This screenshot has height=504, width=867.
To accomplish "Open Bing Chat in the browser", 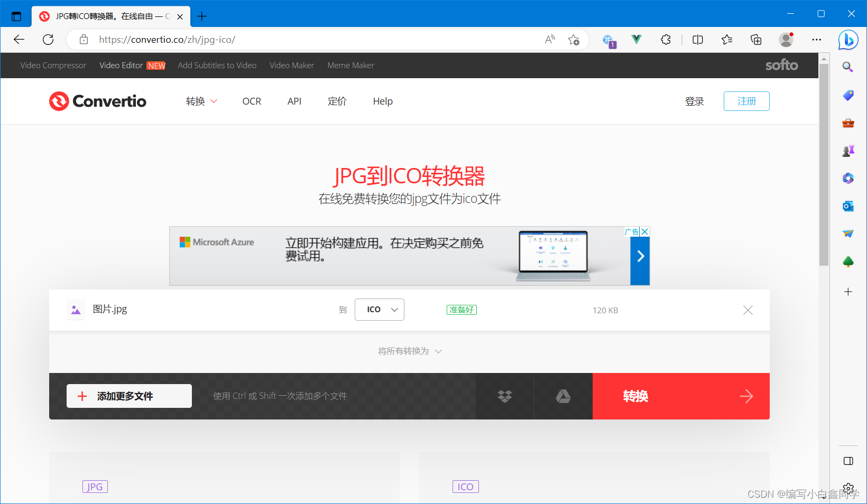I will [848, 40].
